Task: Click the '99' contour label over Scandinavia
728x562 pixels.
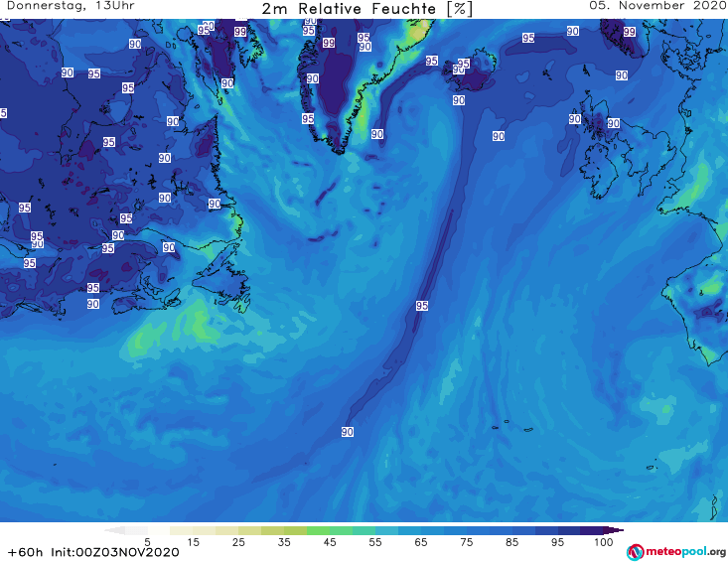Action: [629, 32]
